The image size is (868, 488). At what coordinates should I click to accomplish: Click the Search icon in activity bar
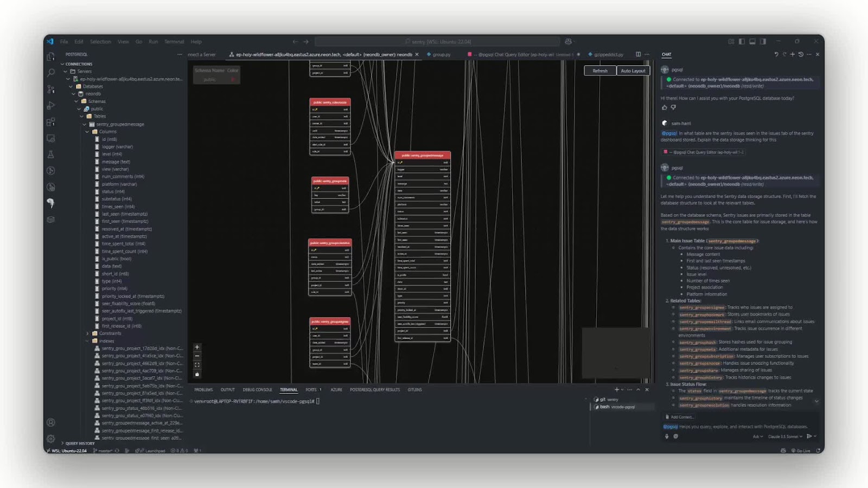(x=51, y=73)
